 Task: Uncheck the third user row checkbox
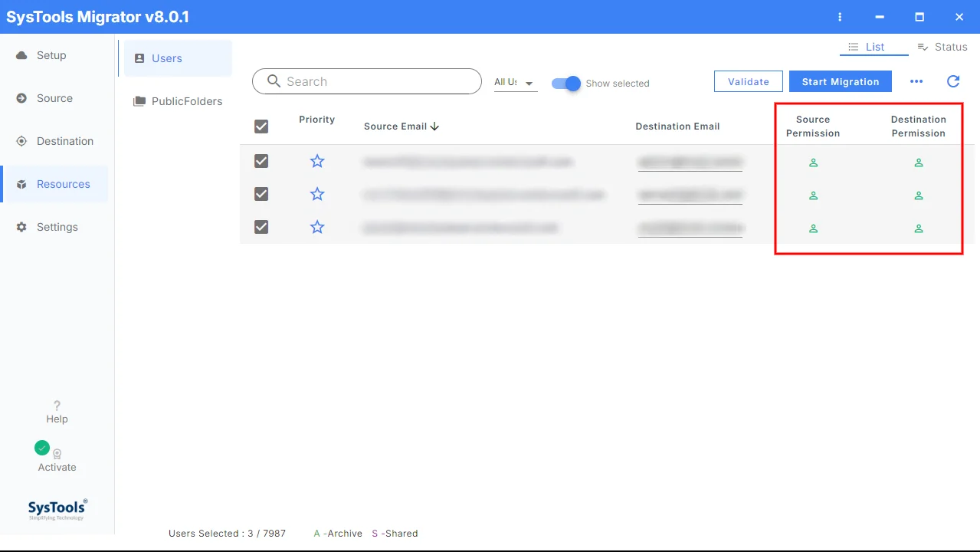[x=261, y=227]
